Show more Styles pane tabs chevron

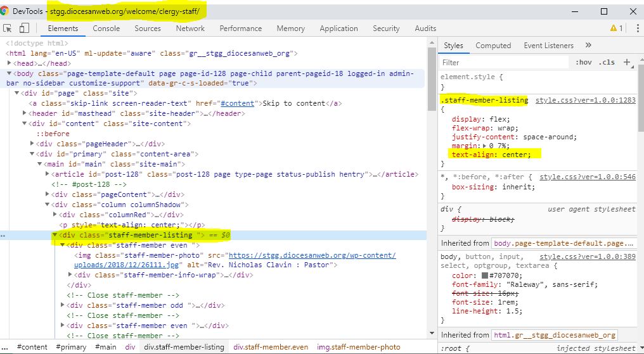[588, 46]
